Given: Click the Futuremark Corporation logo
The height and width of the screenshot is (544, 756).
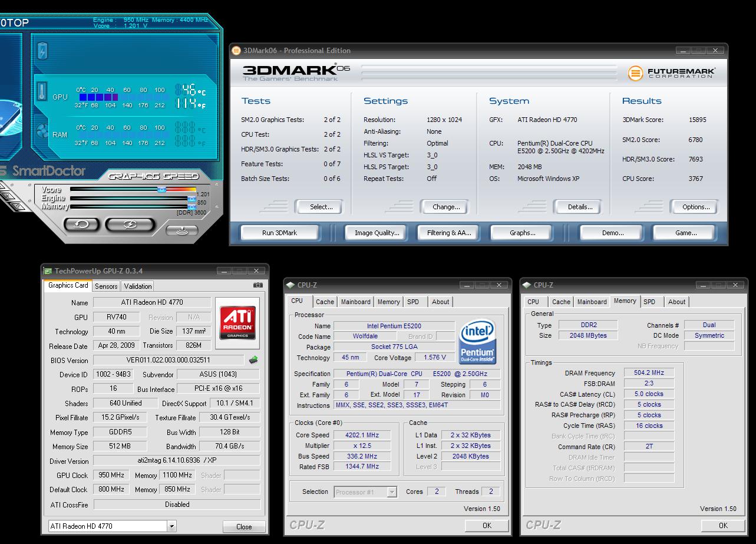Looking at the screenshot, I should [672, 73].
